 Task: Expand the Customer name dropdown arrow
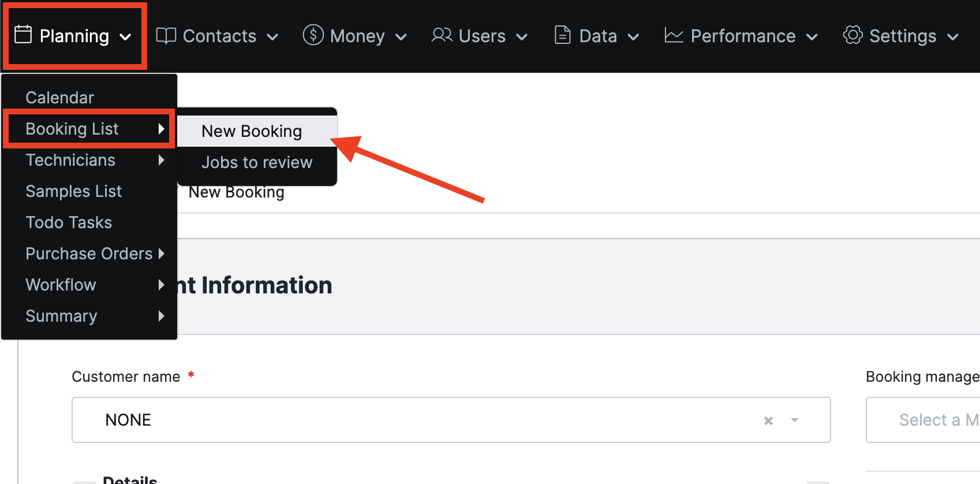coord(795,420)
